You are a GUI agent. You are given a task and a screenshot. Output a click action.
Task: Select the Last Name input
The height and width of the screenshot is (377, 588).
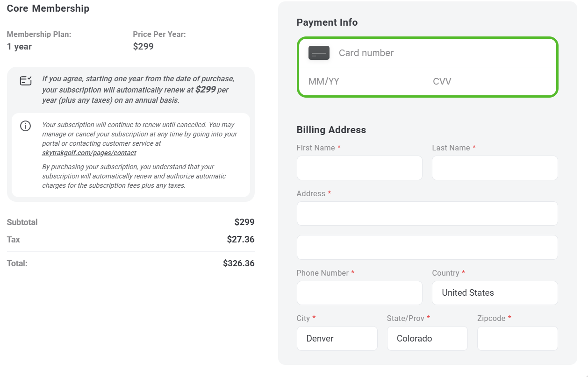pos(495,168)
